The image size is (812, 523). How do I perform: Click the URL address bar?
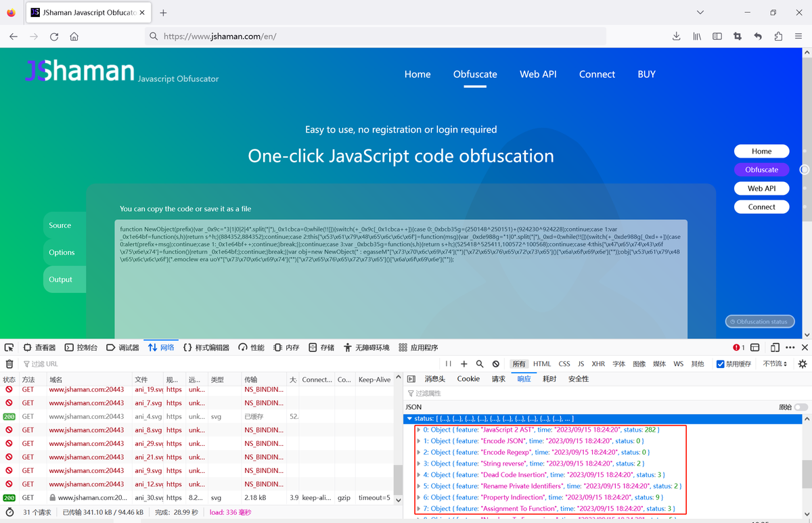click(376, 37)
